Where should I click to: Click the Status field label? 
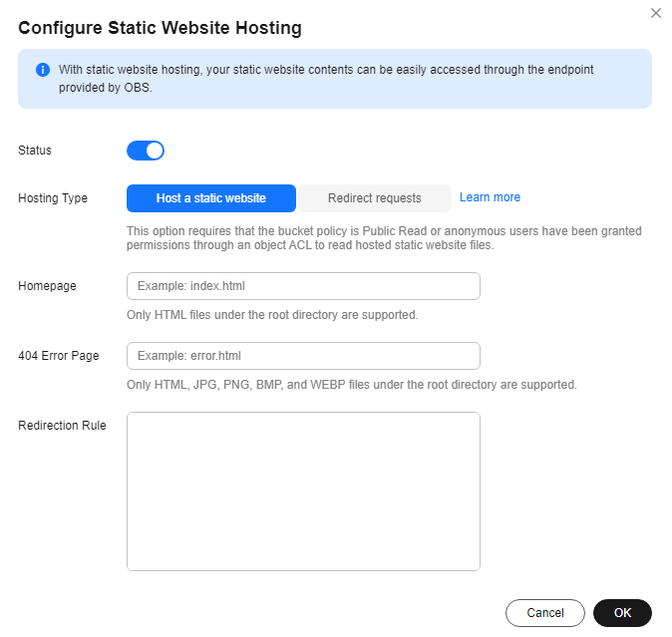click(x=35, y=151)
